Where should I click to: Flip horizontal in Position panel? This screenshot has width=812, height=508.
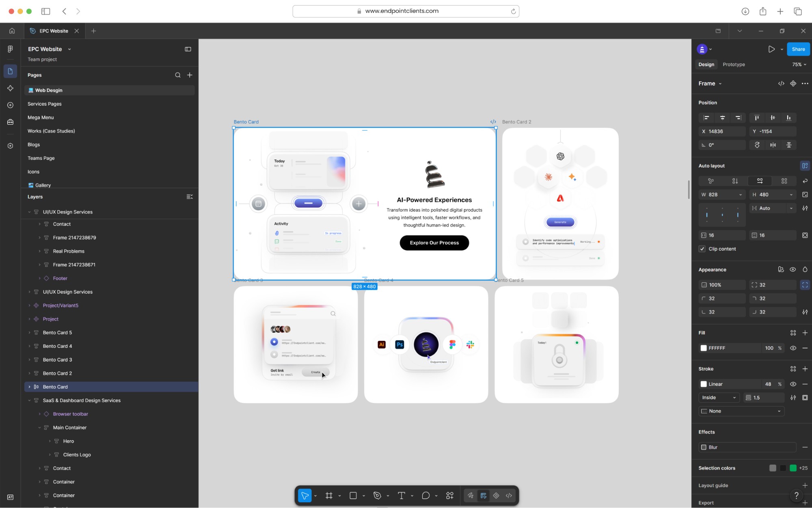(x=773, y=145)
